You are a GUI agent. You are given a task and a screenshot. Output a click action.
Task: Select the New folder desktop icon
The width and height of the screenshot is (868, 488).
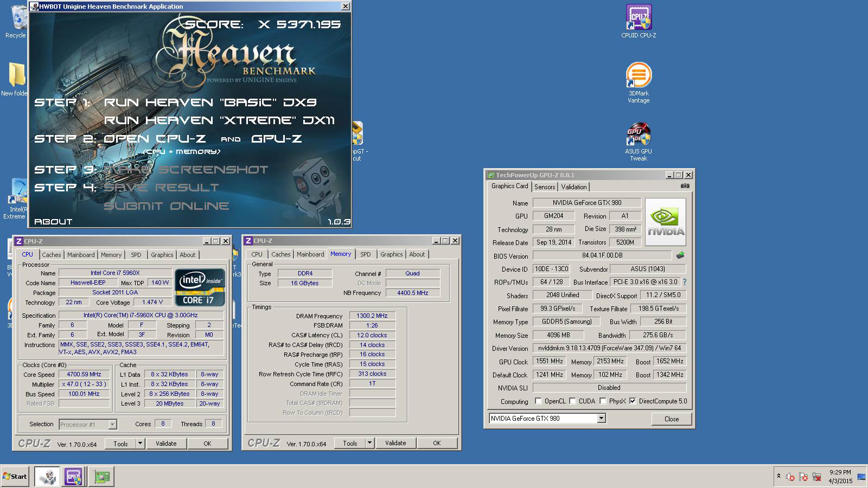[x=15, y=79]
